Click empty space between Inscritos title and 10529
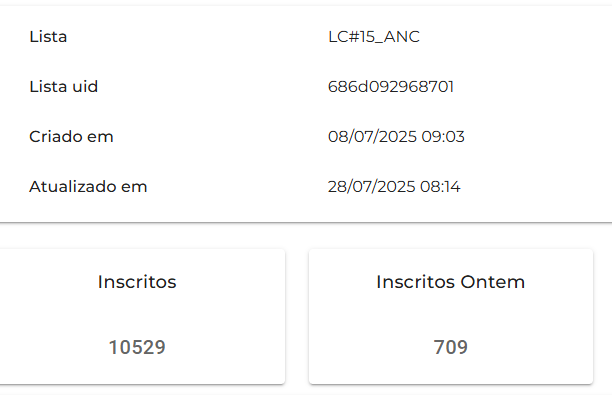This screenshot has height=395, width=612. click(x=137, y=314)
